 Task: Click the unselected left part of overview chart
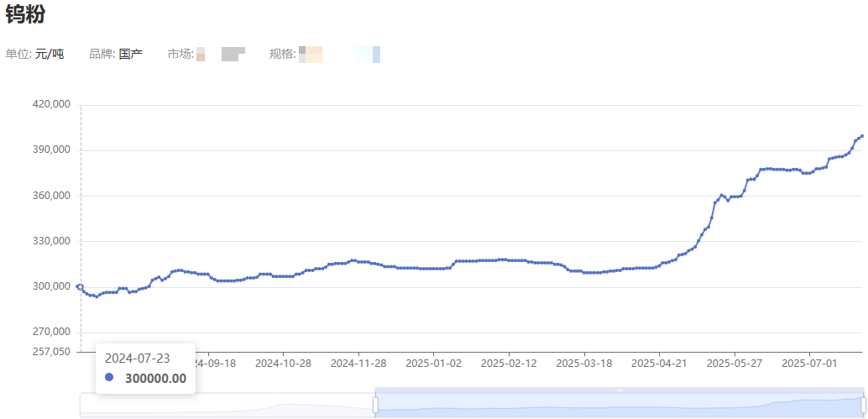coord(227,406)
